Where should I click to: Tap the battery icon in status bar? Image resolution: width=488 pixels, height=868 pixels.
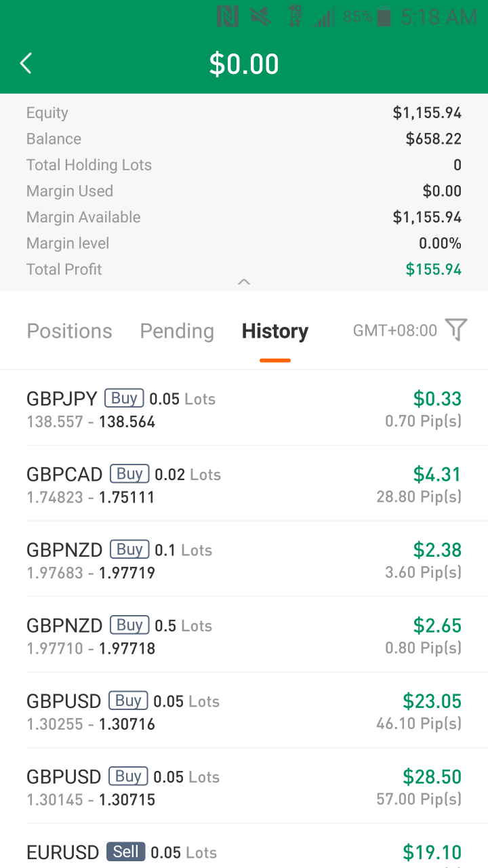(x=384, y=16)
